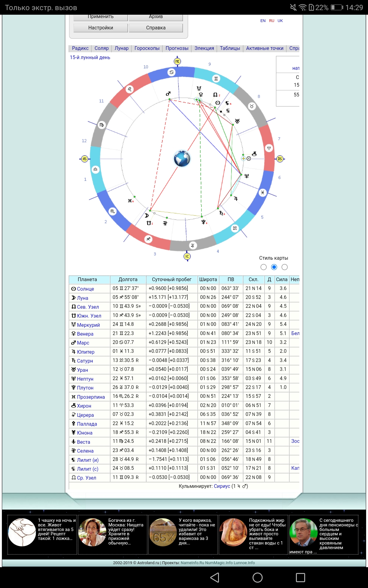Screen dimensions: 368x588
Task: Open the Активные точки menu tab
Action: (265, 48)
